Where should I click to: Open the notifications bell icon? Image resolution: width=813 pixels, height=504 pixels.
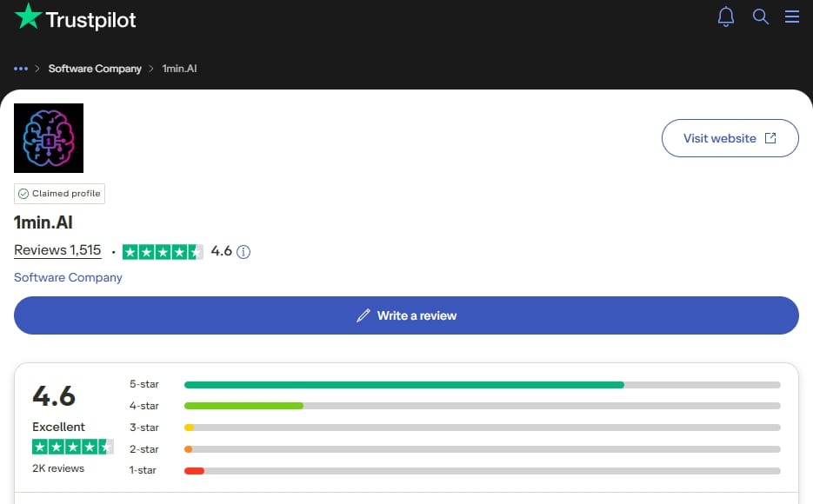[x=726, y=17]
